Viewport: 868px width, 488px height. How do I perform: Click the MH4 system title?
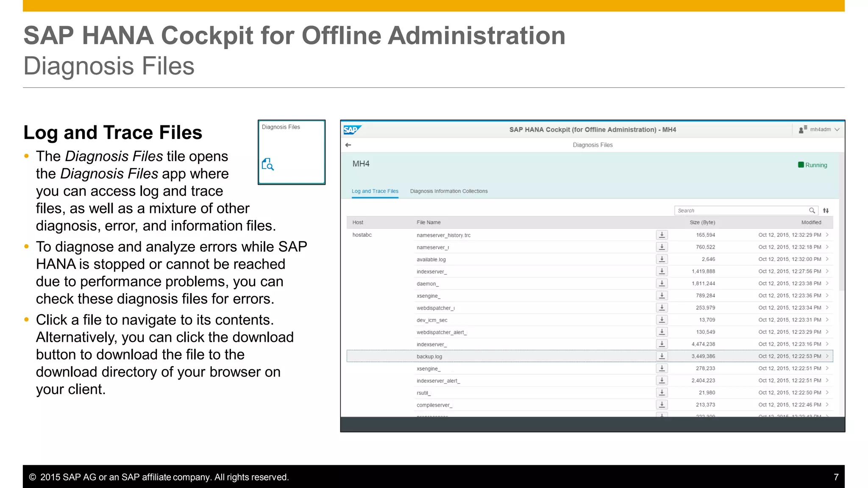361,164
